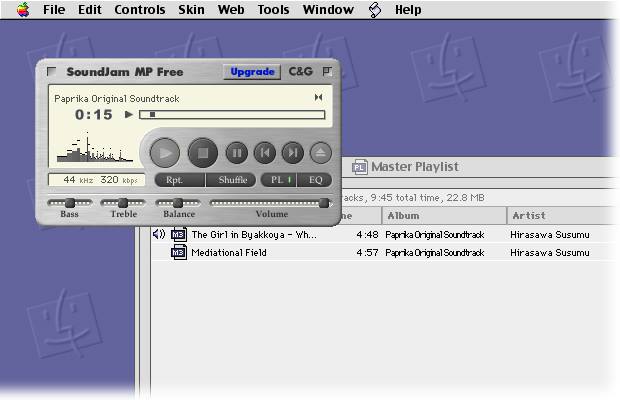The image size is (620, 400).
Task: Toggle Shuffle mode
Action: [231, 180]
